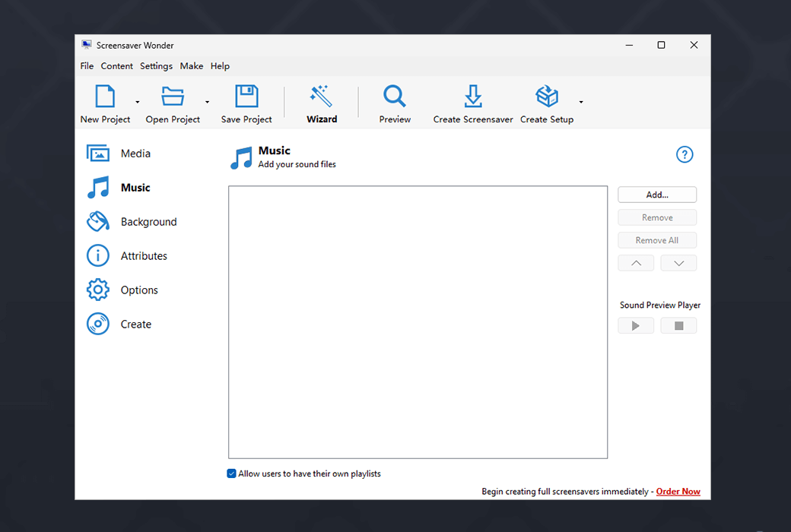Go to the Background section
791x532 pixels.
click(x=132, y=222)
